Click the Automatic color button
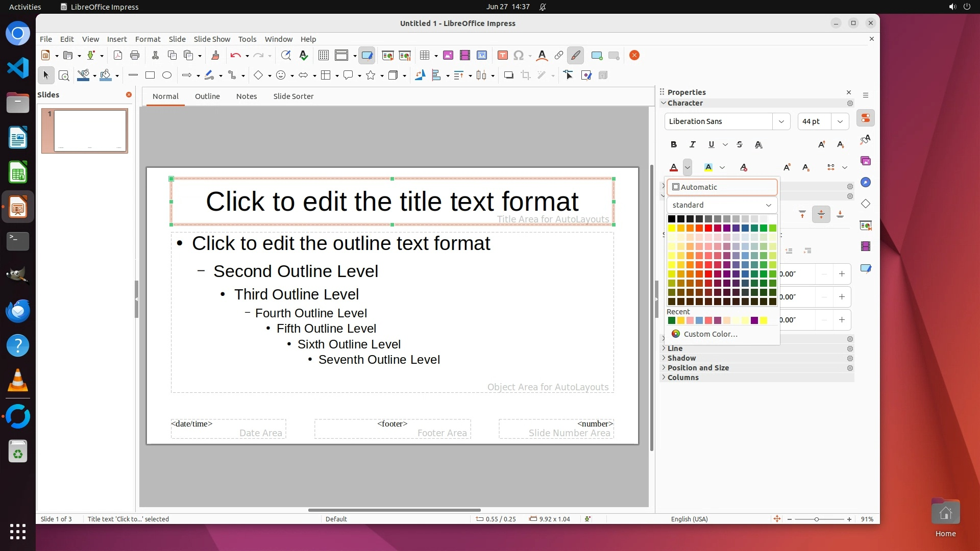The image size is (980, 551). point(722,187)
